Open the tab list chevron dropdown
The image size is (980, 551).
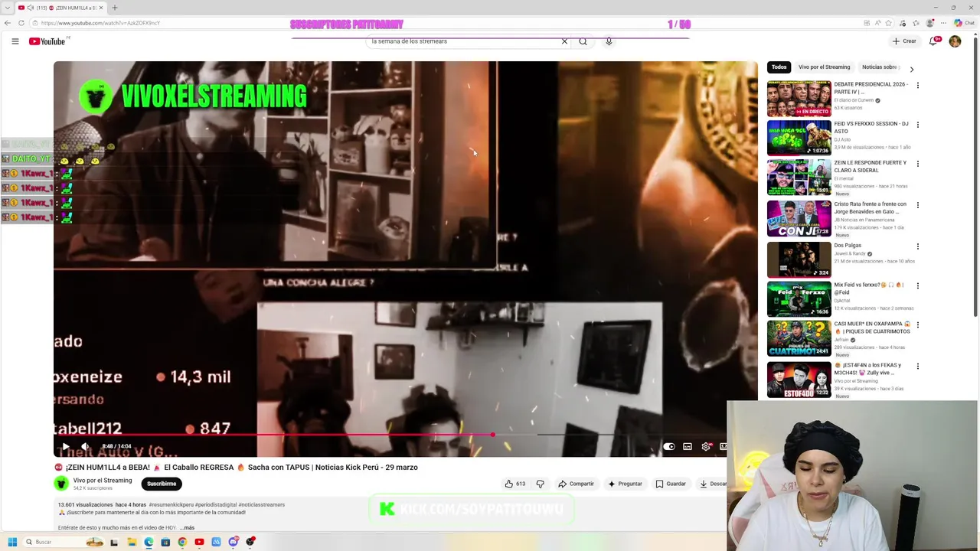tap(7, 8)
